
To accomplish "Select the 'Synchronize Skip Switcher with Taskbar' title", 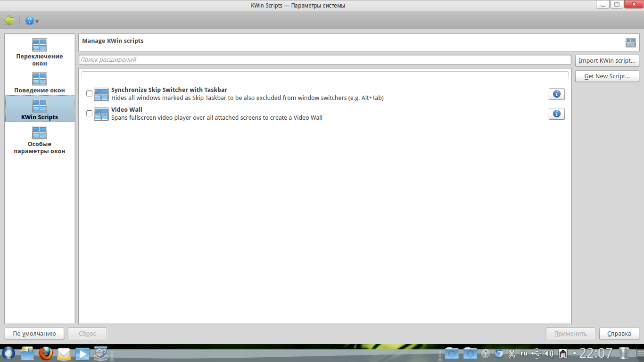I will tap(169, 90).
